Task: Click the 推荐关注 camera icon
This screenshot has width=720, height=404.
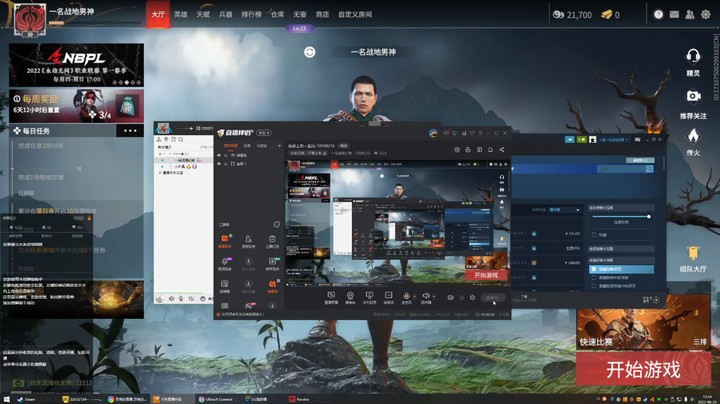Action: tap(693, 96)
